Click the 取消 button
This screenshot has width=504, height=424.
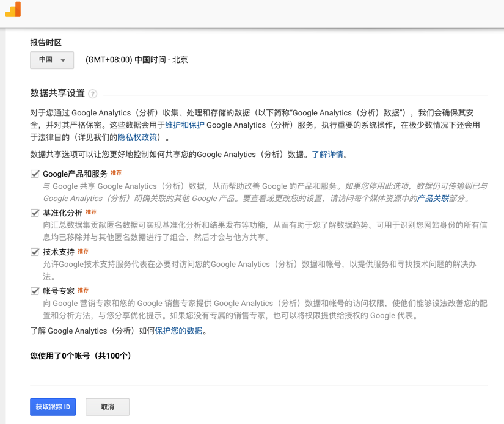[x=108, y=407]
